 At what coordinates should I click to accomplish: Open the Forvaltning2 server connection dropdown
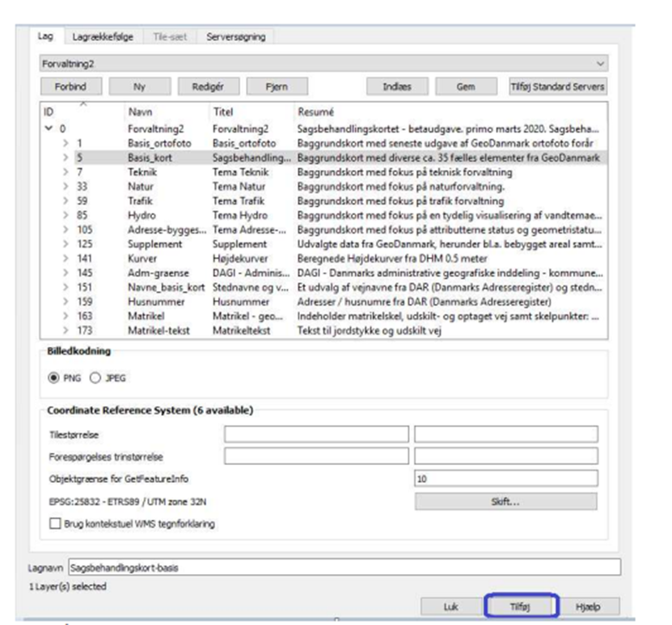[323, 64]
